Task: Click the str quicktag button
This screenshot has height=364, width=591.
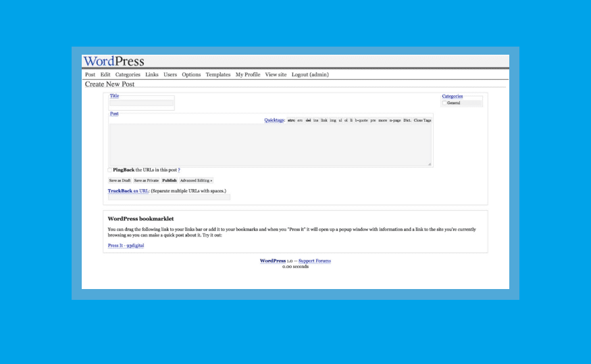Action: (291, 120)
